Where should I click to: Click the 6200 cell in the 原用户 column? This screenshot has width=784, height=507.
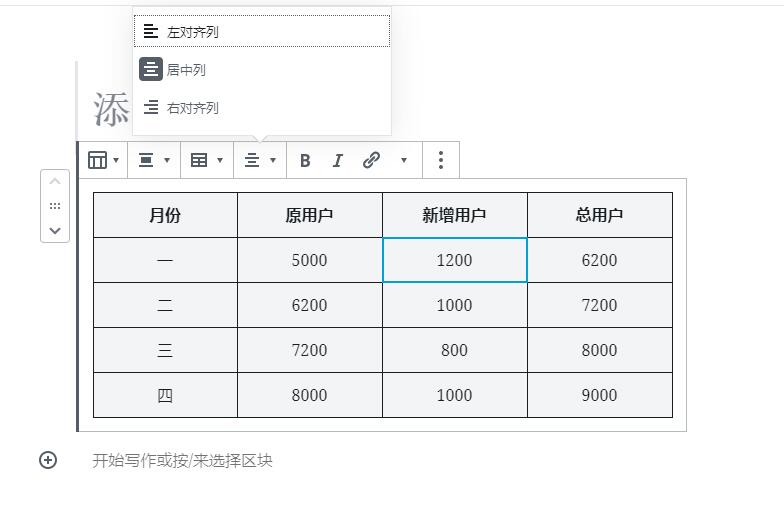pyautogui.click(x=310, y=305)
